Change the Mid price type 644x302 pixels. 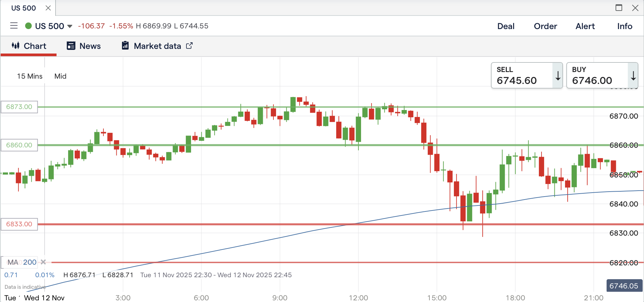pyautogui.click(x=60, y=76)
